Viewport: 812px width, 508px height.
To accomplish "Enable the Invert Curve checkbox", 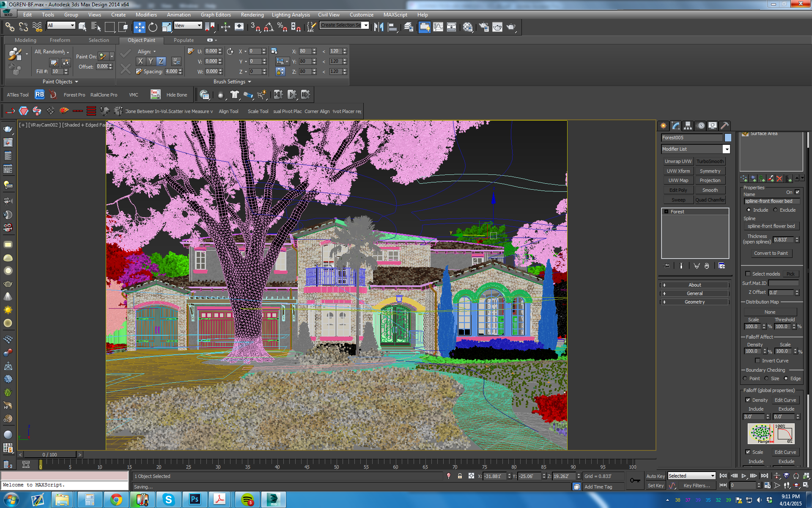I will pos(757,361).
